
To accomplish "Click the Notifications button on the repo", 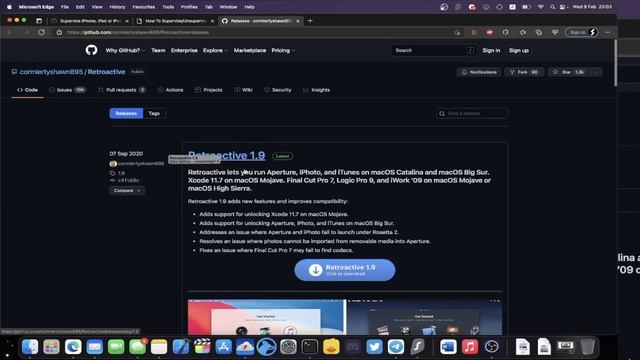I will 479,72.
